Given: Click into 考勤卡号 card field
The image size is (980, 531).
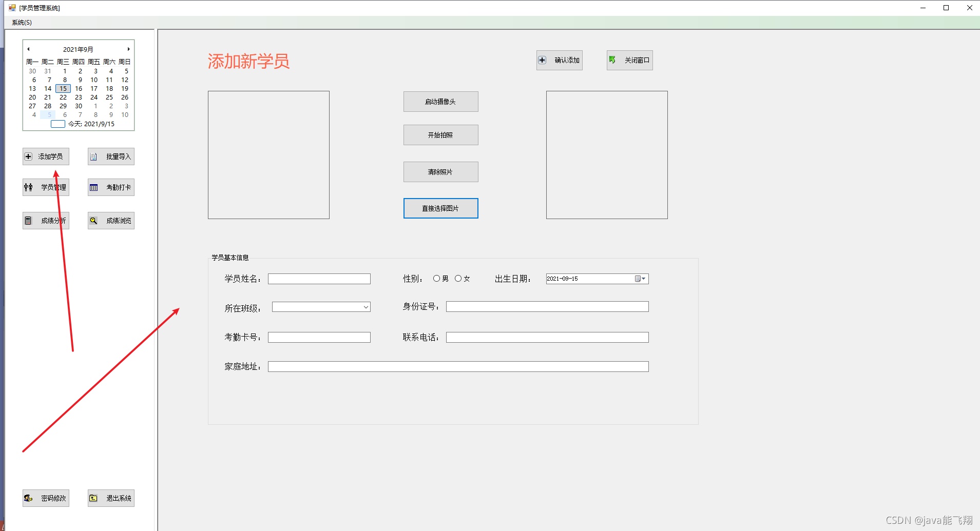Looking at the screenshot, I should click(x=319, y=337).
